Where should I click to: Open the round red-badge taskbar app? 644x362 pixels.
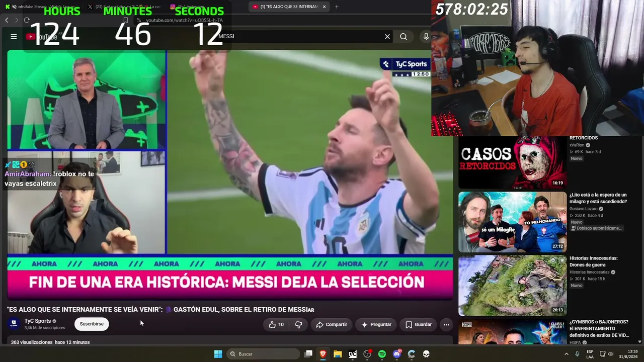coord(367,354)
